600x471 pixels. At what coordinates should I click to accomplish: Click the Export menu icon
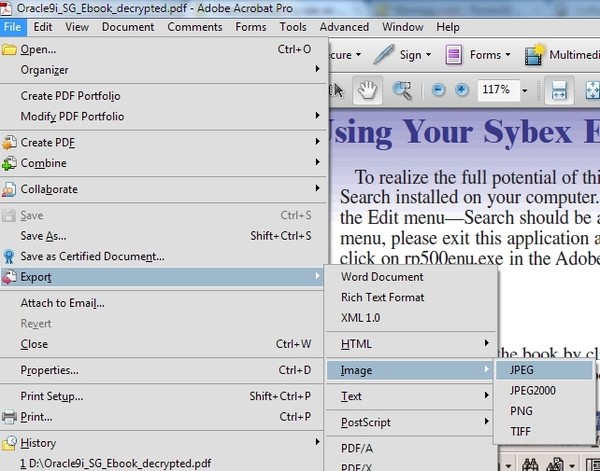click(9, 277)
